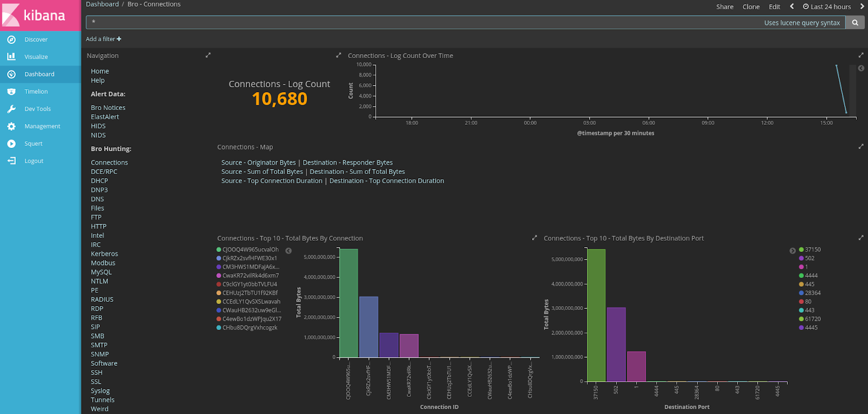Collapse legend of Total Bytes By Connection chart
The height and width of the screenshot is (414, 868).
(289, 251)
